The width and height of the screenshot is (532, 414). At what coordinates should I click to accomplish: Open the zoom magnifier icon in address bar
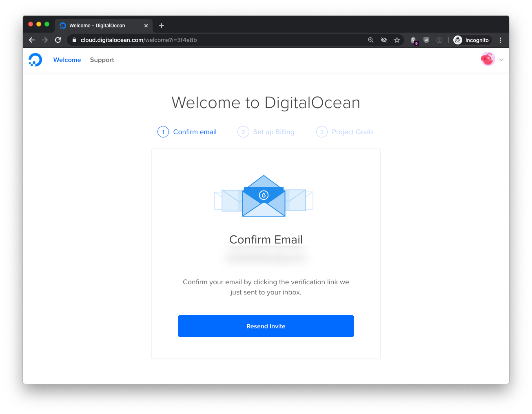[371, 40]
